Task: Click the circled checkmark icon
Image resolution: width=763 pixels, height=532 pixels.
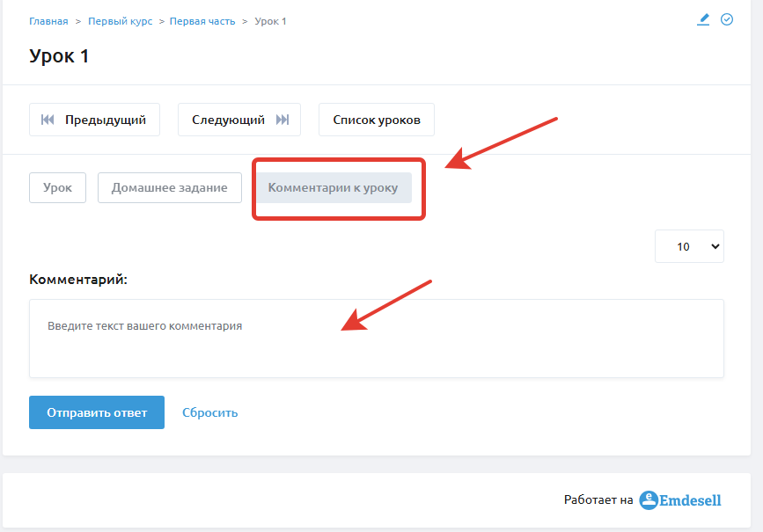Action: click(x=727, y=19)
